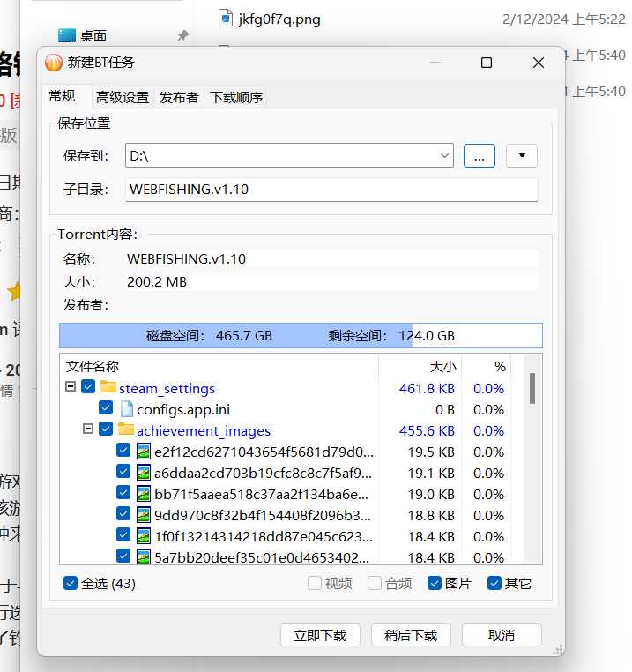Click image icon of 1f0f13214314218dd87e045c623 file
The image size is (632, 672).
(144, 536)
